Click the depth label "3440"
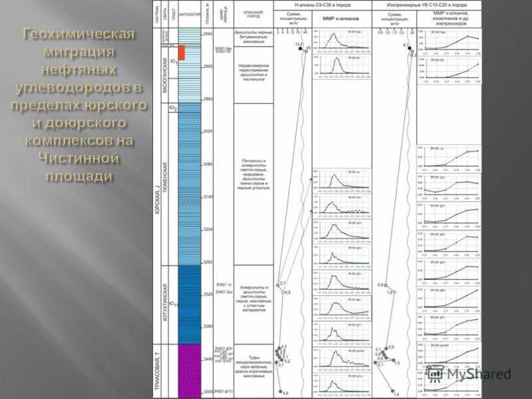This screenshot has width=532, height=399. (x=207, y=359)
